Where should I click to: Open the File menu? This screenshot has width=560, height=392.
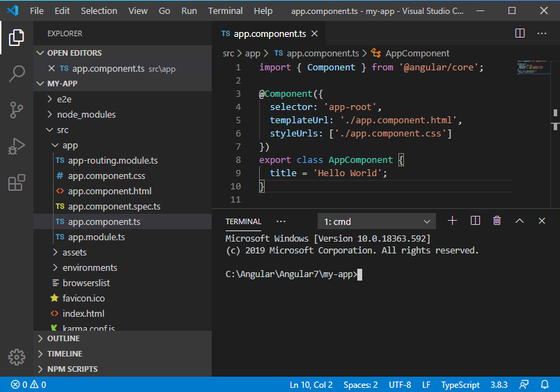(36, 10)
